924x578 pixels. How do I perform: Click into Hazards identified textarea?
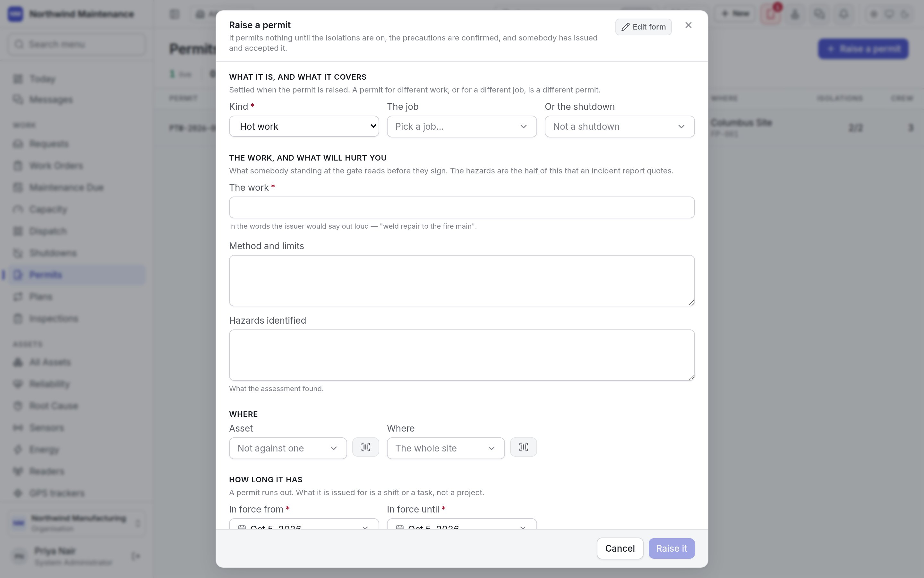462,355
